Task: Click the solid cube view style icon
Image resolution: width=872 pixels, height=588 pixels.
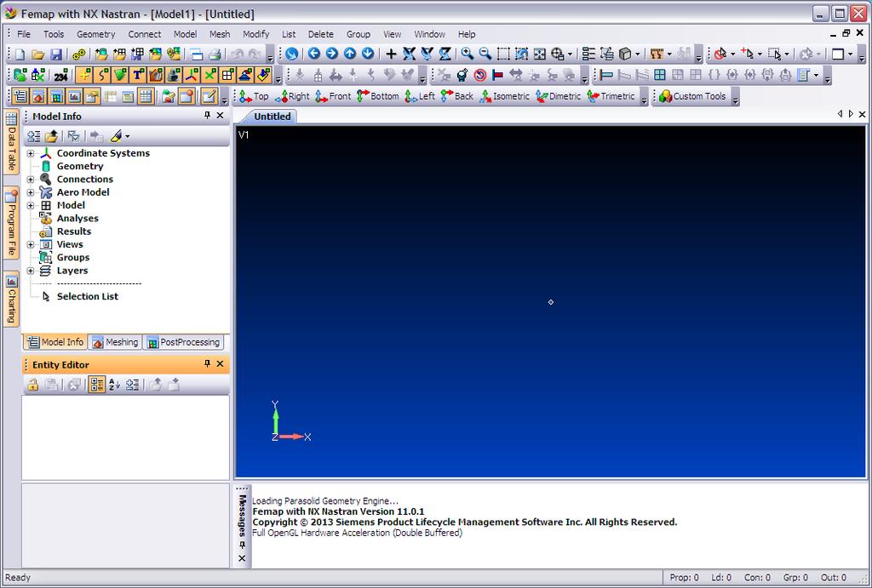Action: 625,54
